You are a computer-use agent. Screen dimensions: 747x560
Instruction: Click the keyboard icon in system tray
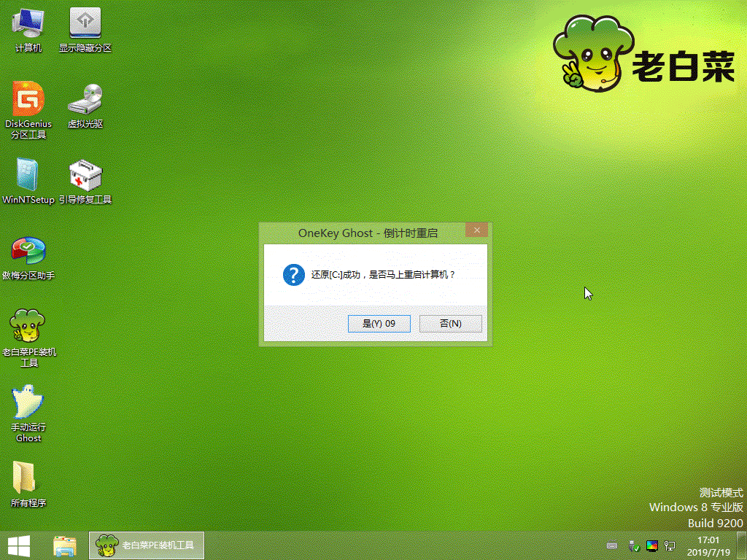[612, 545]
